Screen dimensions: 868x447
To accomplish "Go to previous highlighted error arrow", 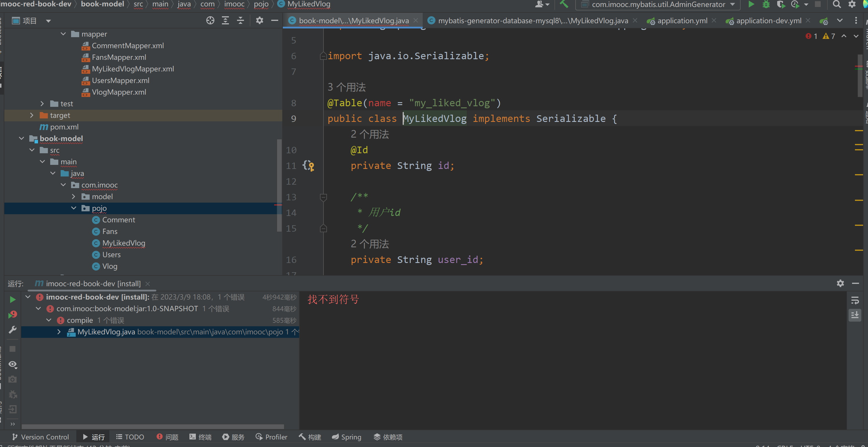I will tap(844, 36).
